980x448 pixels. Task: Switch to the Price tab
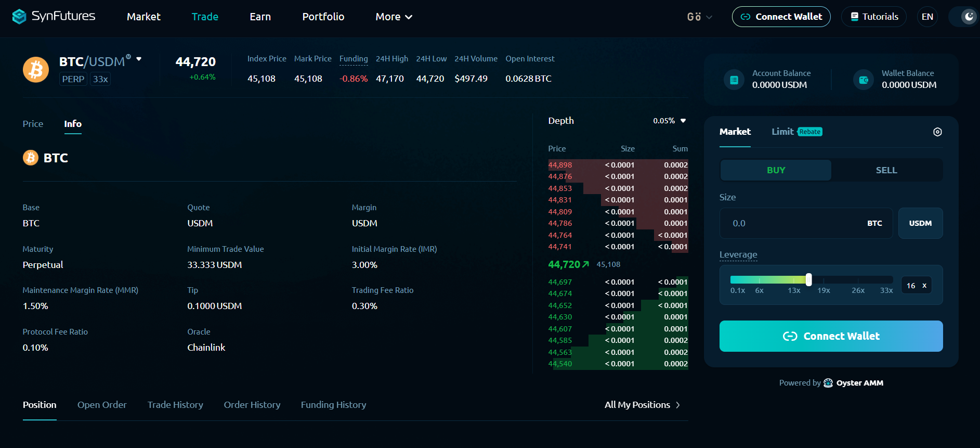coord(33,124)
